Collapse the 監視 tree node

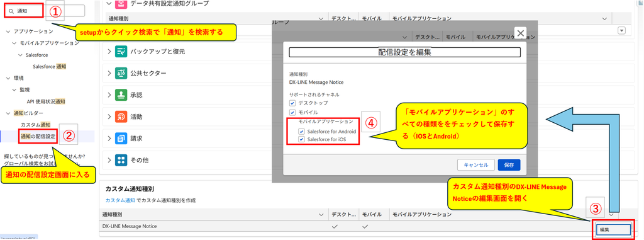pos(14,89)
